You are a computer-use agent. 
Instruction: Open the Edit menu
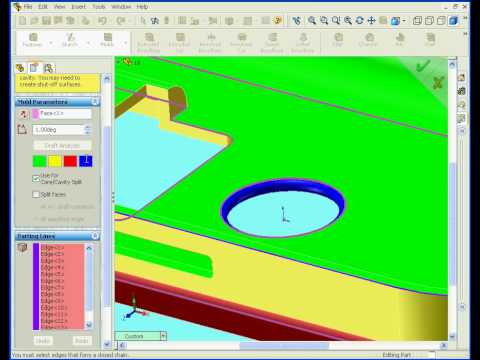click(43, 6)
